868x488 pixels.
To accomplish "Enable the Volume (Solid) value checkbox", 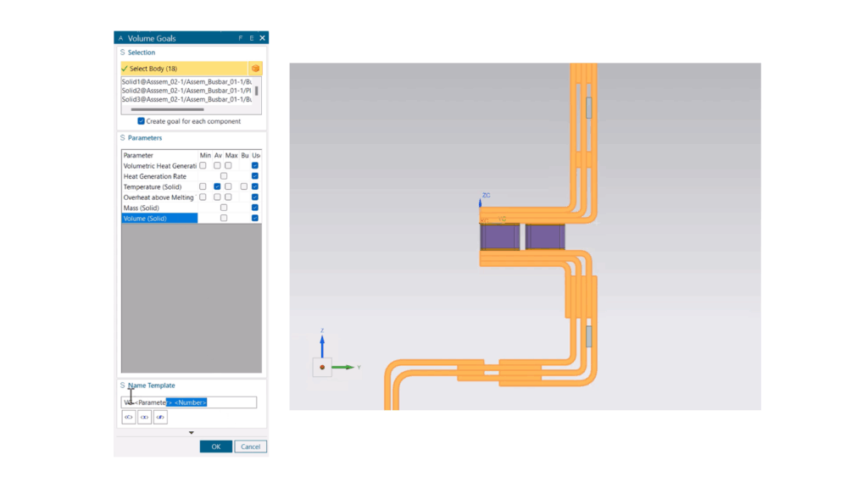I will (x=224, y=218).
